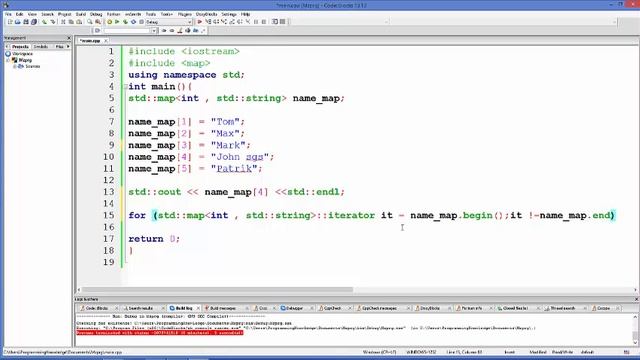640x360 pixels.
Task: Click the Step into debug icon
Action: [224, 22]
